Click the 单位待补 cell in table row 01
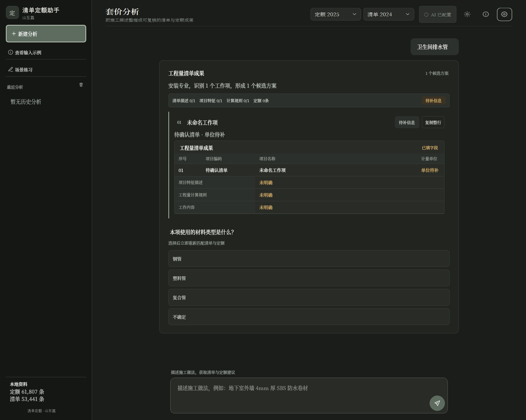Viewport: 526px width, 420px height. pyautogui.click(x=430, y=170)
